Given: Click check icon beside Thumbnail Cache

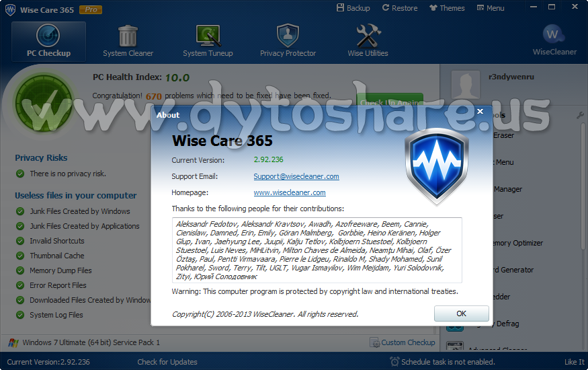Looking at the screenshot, I should point(20,256).
